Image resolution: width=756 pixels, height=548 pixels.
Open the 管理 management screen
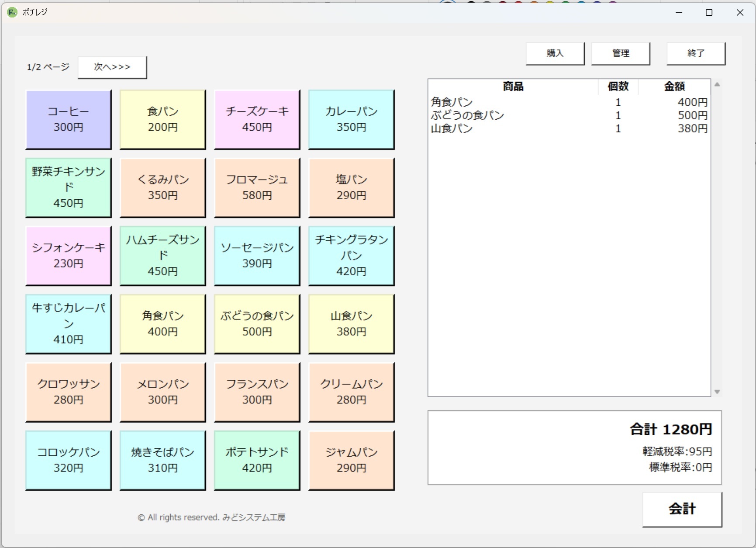(x=621, y=53)
